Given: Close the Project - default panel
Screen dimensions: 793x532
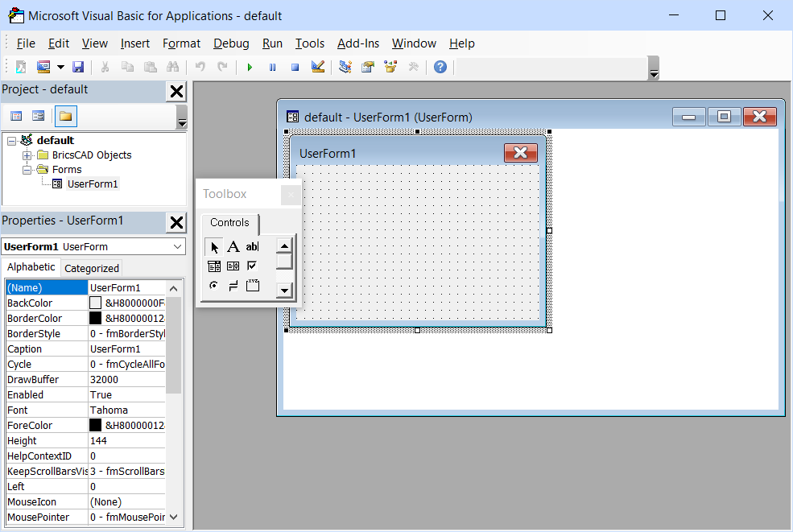Looking at the screenshot, I should (176, 92).
